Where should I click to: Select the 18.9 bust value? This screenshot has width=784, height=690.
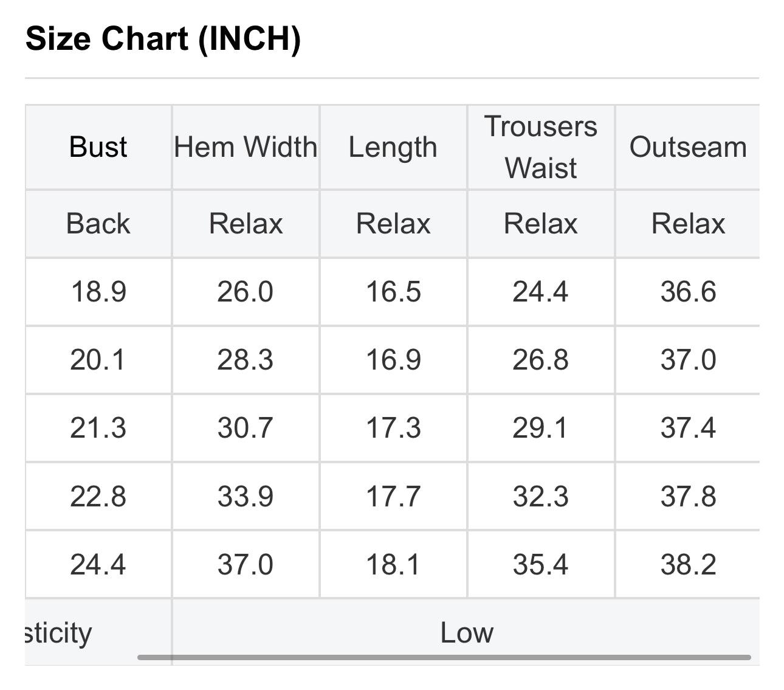[x=98, y=292]
